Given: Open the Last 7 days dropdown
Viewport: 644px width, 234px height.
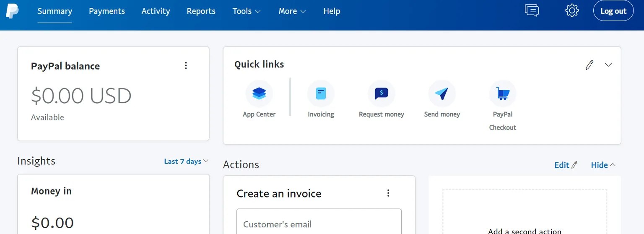Looking at the screenshot, I should pos(186,161).
